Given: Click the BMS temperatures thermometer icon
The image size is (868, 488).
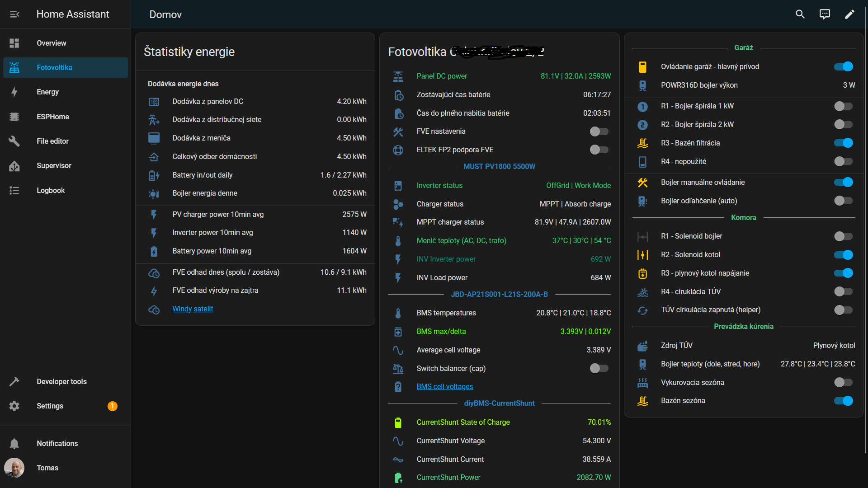Looking at the screenshot, I should pos(398,313).
